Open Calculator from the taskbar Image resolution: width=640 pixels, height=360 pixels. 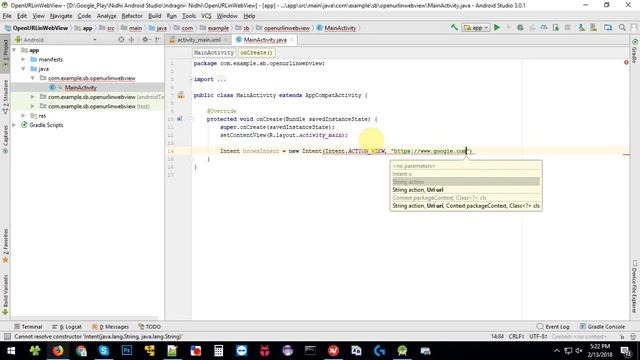tap(218, 350)
